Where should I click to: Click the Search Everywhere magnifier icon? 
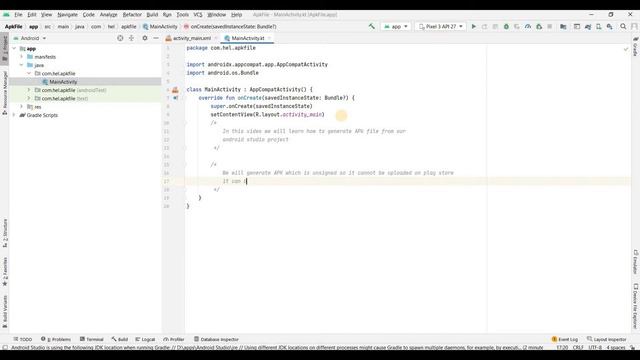(623, 27)
